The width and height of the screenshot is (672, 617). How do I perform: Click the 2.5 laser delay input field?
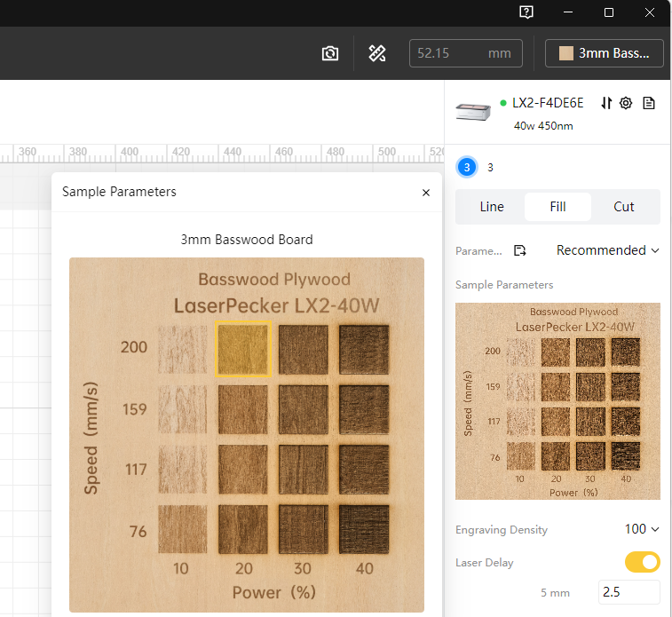(629, 592)
